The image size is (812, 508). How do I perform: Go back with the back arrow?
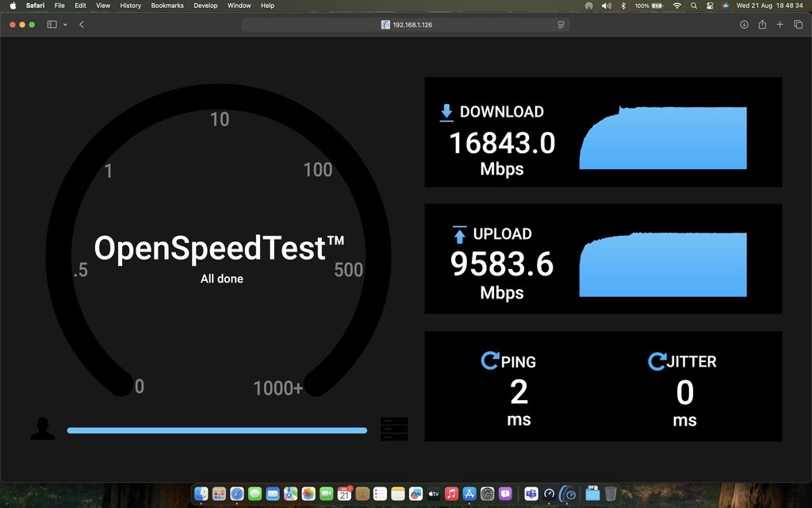(82, 25)
